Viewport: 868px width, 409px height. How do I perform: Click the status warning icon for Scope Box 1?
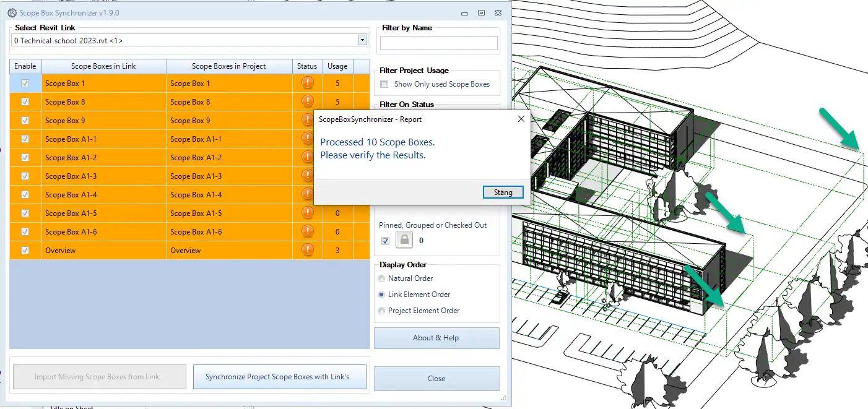click(307, 83)
